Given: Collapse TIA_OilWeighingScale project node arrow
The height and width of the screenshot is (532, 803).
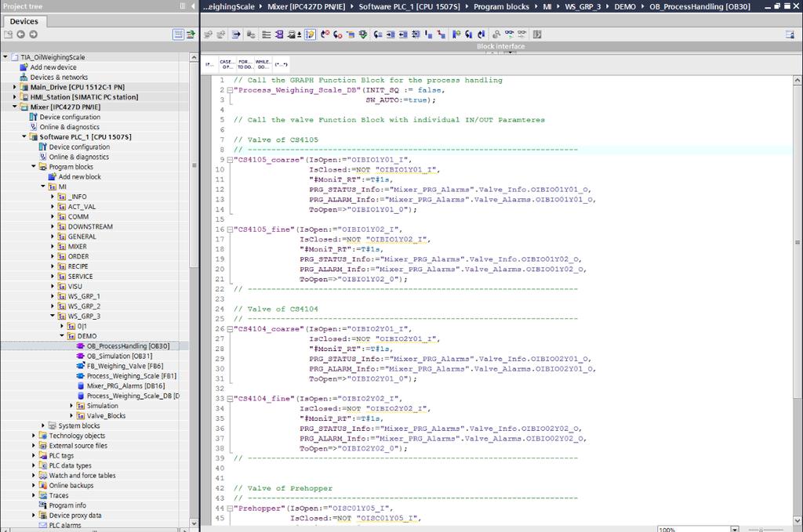Looking at the screenshot, I should [x=5, y=56].
